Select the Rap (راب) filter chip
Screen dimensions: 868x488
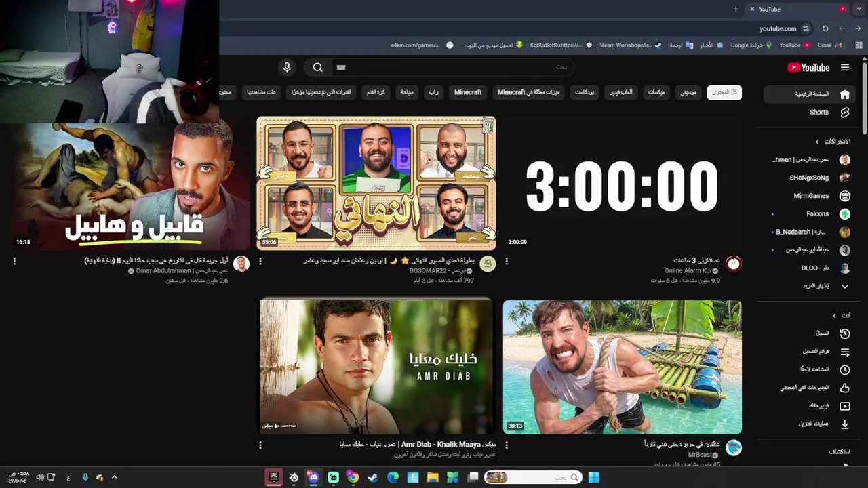coord(433,92)
